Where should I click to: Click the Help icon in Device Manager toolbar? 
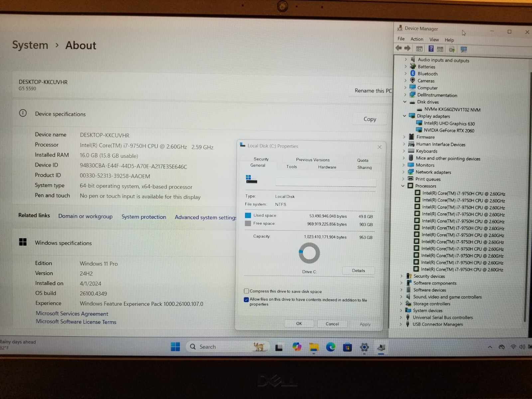point(431,49)
